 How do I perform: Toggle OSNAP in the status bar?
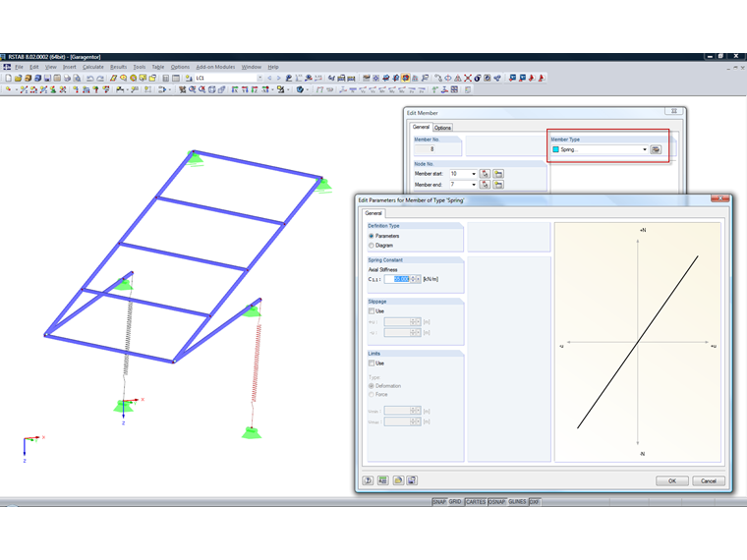click(497, 502)
